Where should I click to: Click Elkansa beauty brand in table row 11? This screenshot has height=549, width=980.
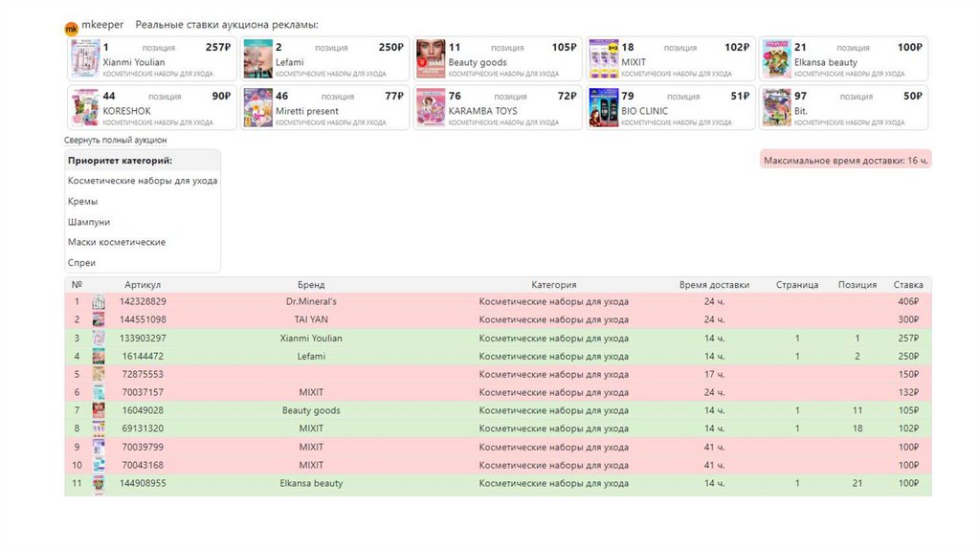[x=311, y=483]
